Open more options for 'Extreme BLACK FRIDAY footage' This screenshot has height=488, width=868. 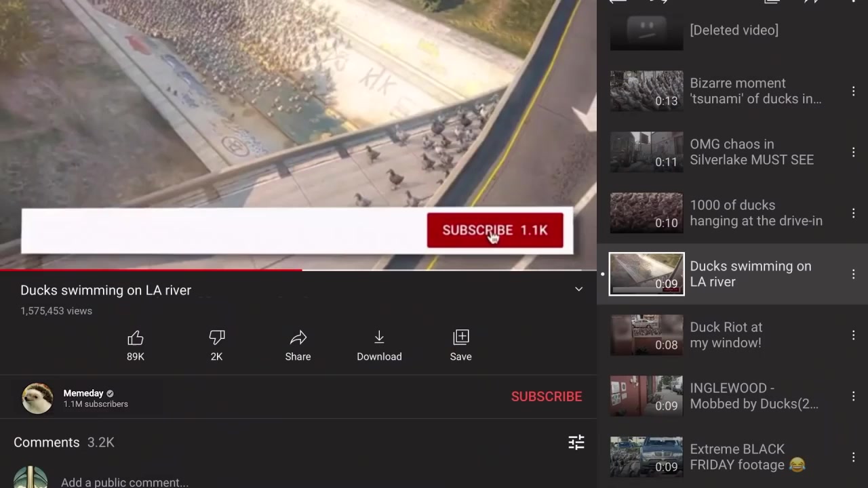click(x=853, y=457)
